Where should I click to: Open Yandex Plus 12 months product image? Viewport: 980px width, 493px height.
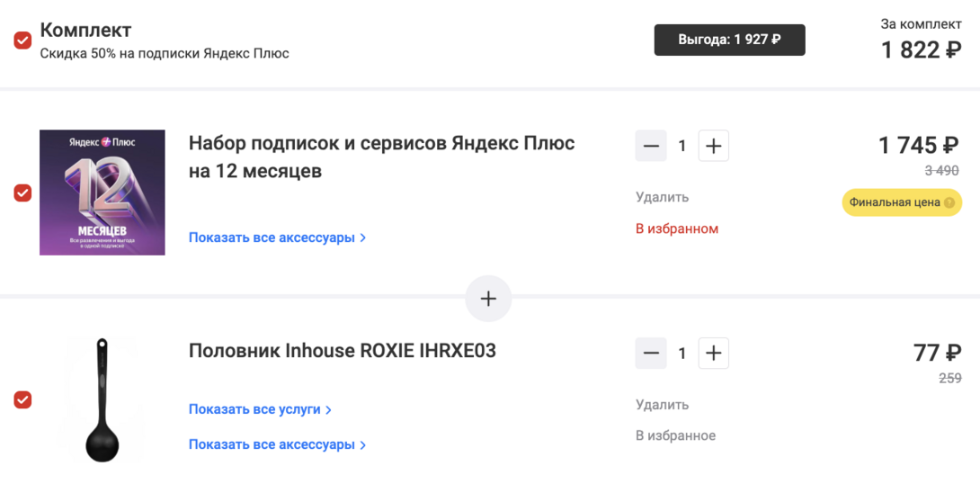click(102, 193)
